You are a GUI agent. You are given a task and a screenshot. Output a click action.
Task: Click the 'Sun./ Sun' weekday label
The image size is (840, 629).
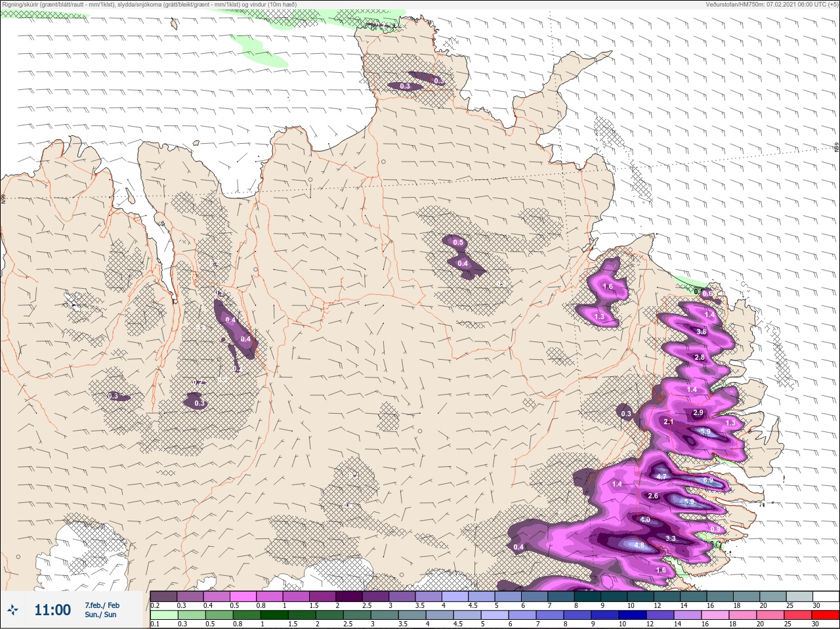coord(100,615)
